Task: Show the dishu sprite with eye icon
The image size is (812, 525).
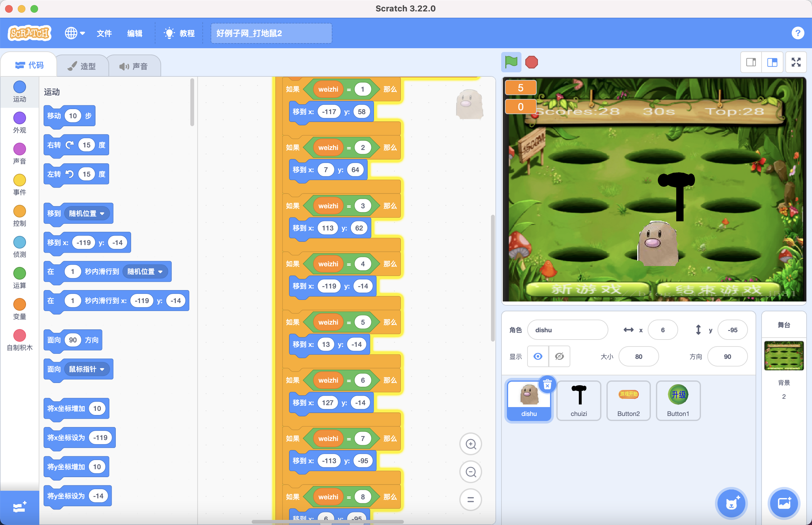Action: pyautogui.click(x=538, y=356)
